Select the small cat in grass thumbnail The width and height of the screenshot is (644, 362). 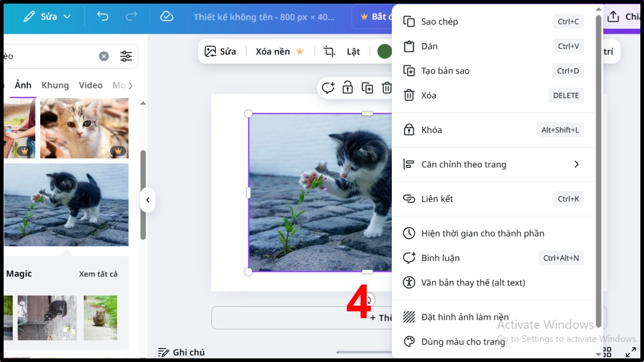pyautogui.click(x=100, y=317)
